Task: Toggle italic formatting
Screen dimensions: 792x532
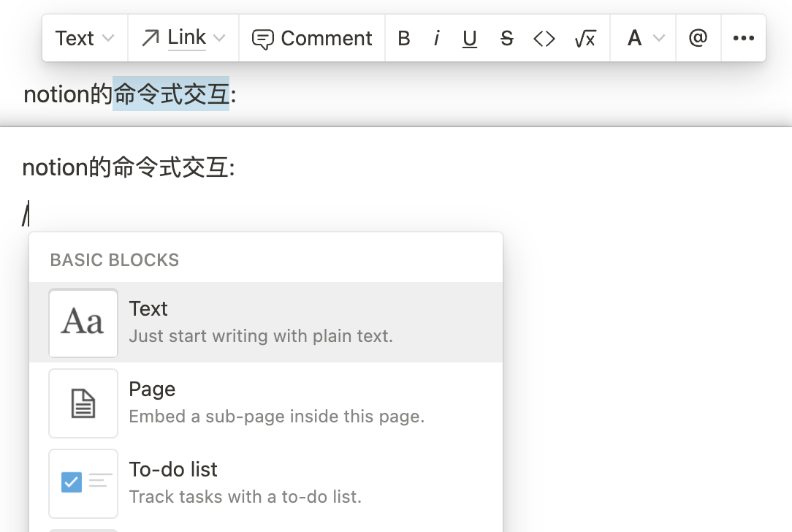Action: [x=436, y=39]
